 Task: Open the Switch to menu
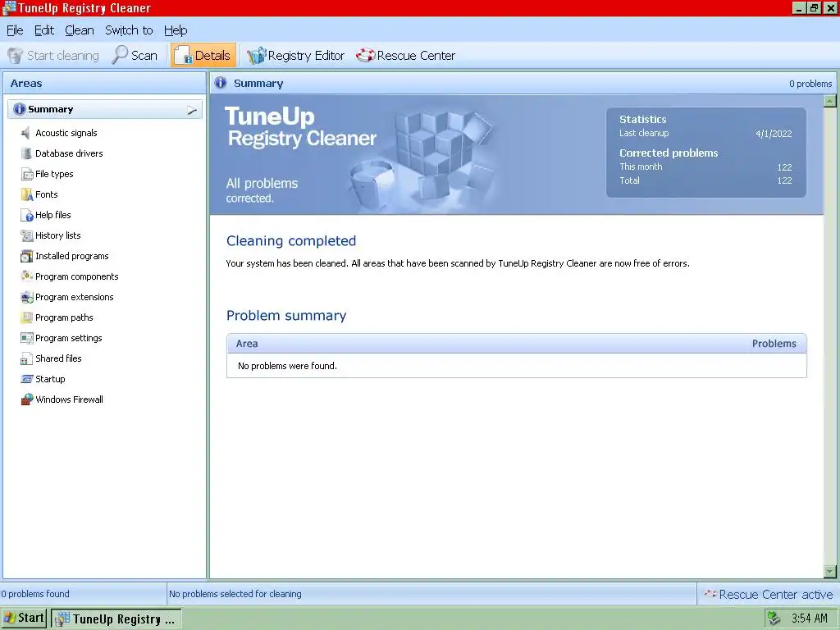129,30
